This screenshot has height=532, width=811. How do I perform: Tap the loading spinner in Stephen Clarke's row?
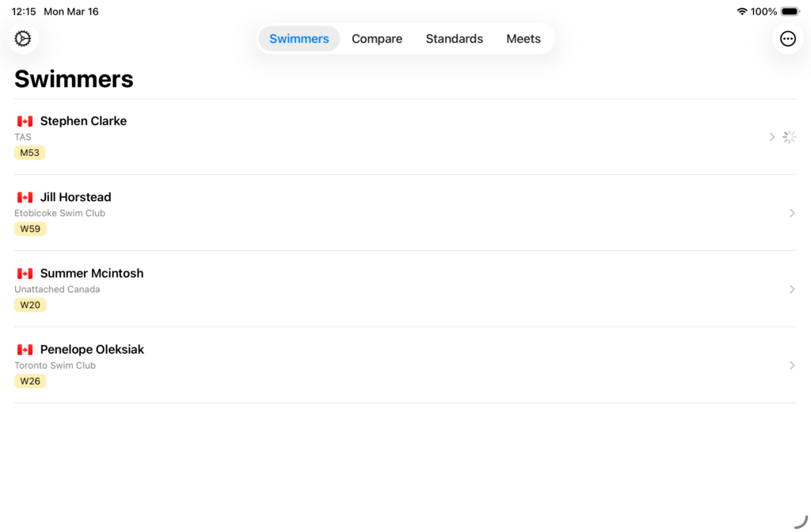click(x=789, y=137)
